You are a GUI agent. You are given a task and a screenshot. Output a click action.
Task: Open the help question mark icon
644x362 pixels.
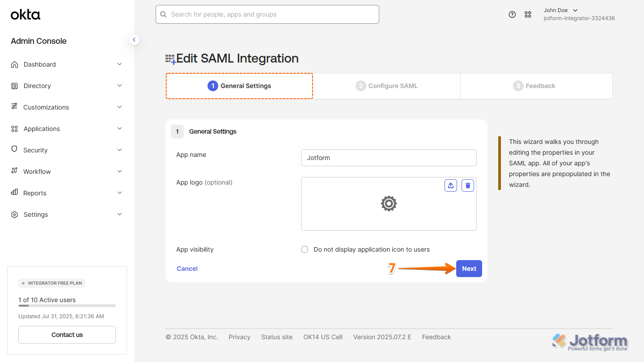point(513,14)
